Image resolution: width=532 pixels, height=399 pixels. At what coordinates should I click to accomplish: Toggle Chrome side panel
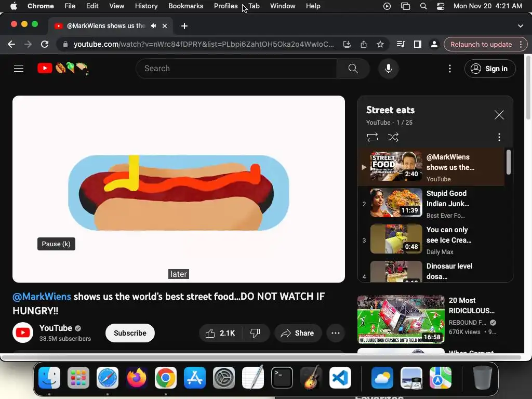coord(418,45)
